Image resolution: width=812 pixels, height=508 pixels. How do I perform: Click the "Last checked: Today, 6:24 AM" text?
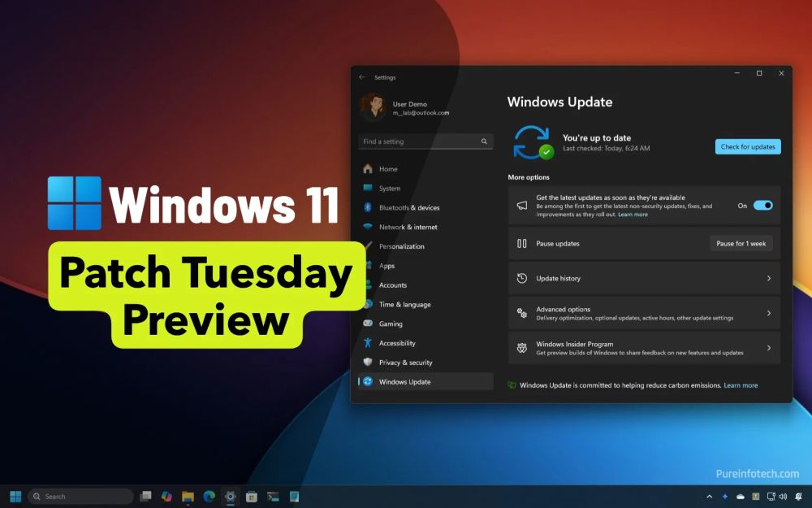[606, 148]
